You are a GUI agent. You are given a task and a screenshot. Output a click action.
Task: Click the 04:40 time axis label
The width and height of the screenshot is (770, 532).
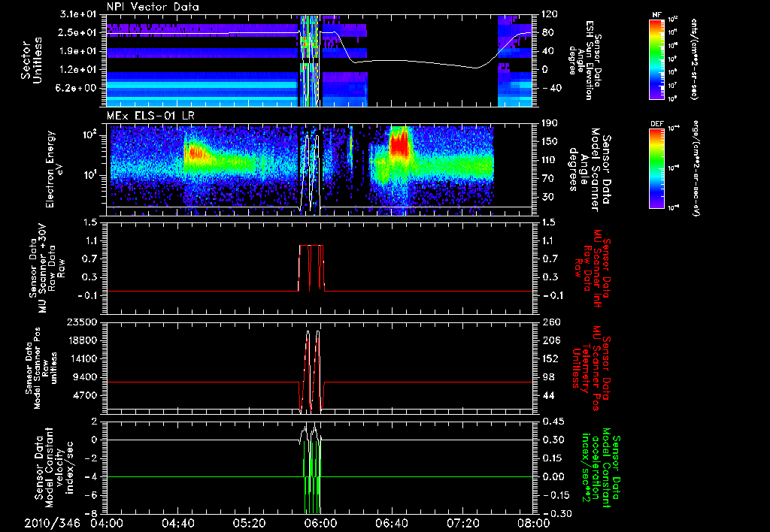coord(177,524)
